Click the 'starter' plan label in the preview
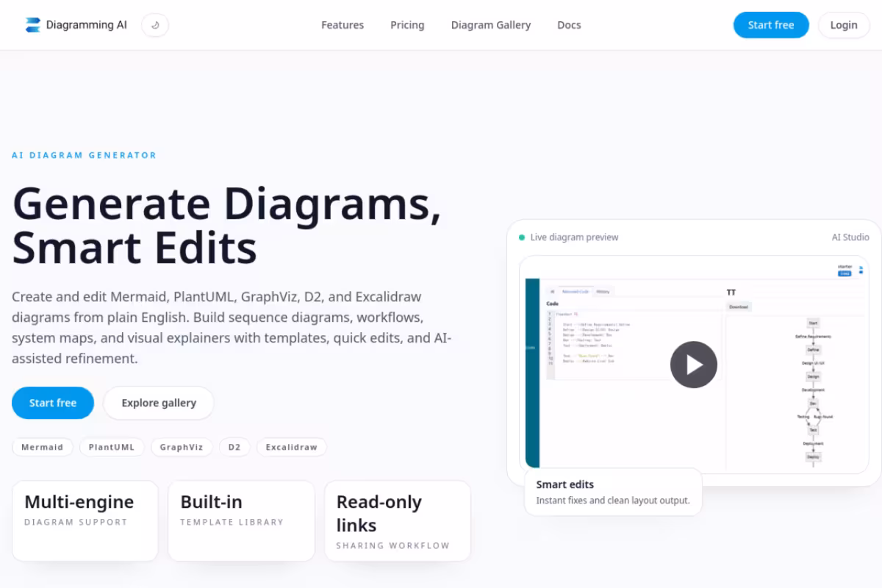This screenshot has height=588, width=882. coord(845,266)
